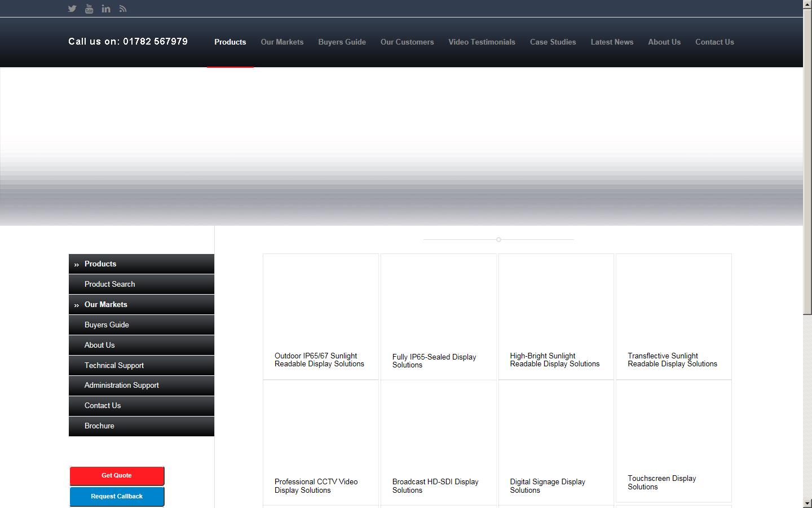Open the Twitter social media icon
Image resolution: width=812 pixels, height=508 pixels.
tap(72, 8)
